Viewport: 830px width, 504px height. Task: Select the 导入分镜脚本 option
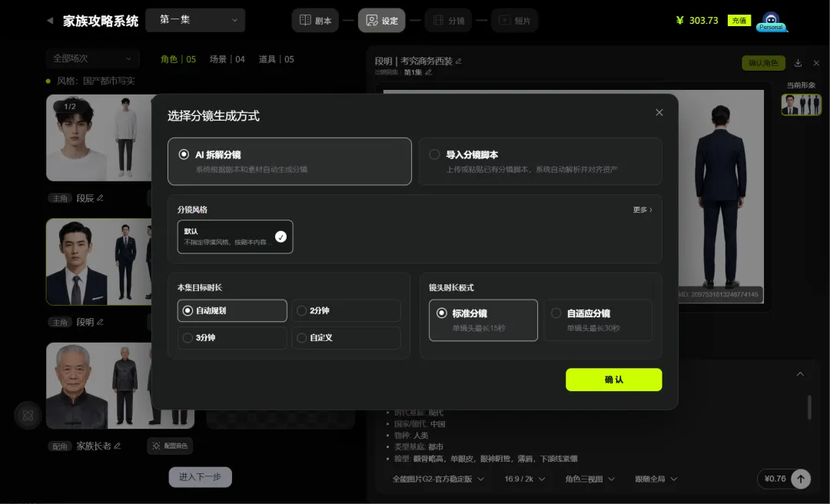(x=540, y=161)
